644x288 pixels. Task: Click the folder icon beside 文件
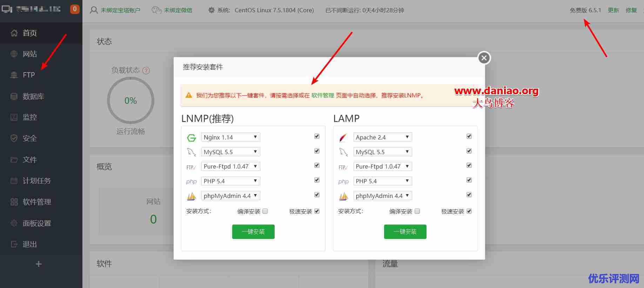(14, 160)
